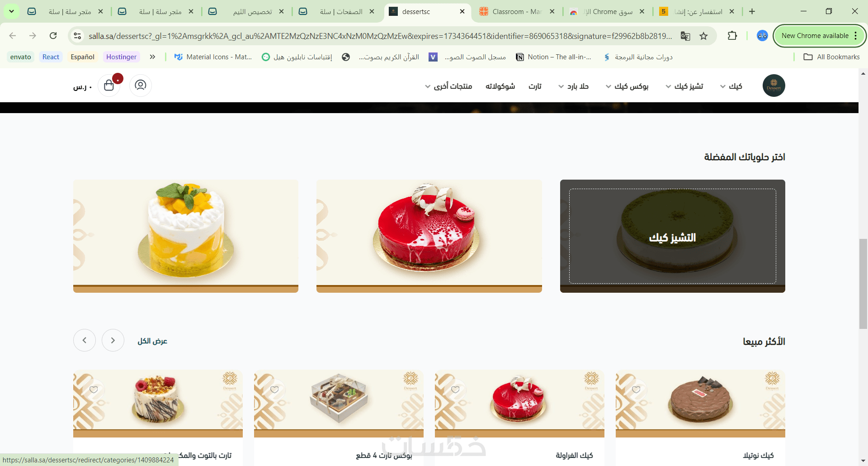Open the shopping cart icon
Image resolution: width=868 pixels, height=466 pixels.
pyautogui.click(x=109, y=86)
